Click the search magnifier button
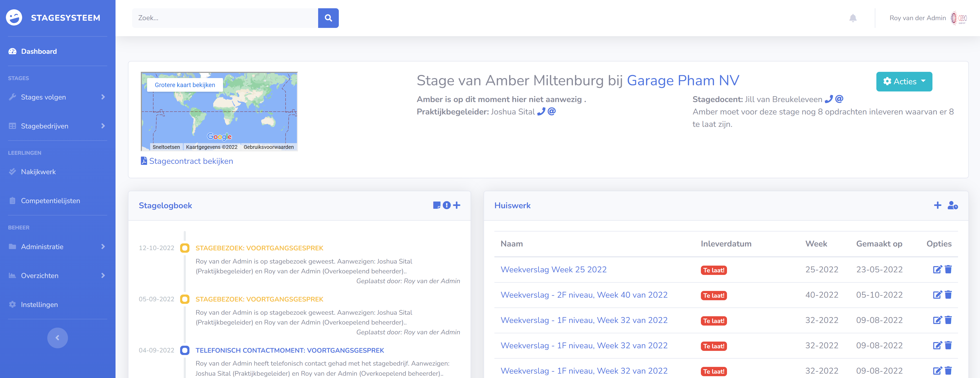The height and width of the screenshot is (378, 980). coord(328,18)
